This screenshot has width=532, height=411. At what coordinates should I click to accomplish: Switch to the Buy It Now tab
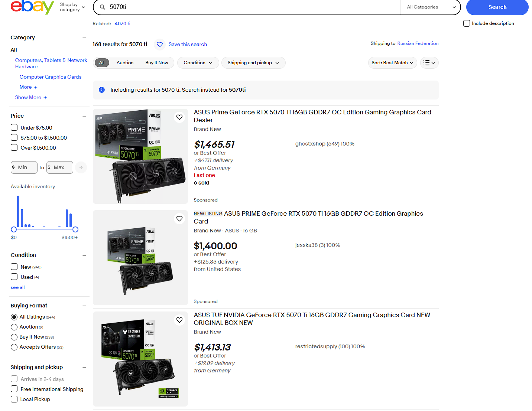[x=157, y=63]
